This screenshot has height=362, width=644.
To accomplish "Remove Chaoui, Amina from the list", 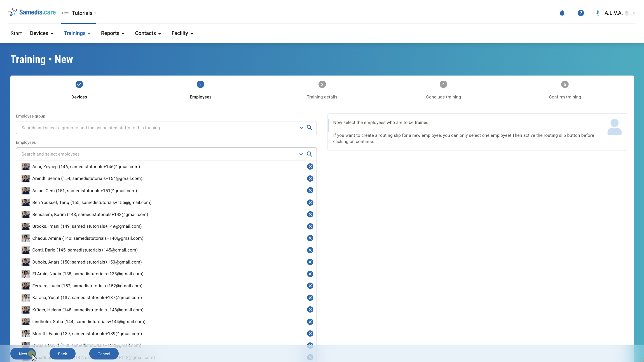I will [310, 238].
